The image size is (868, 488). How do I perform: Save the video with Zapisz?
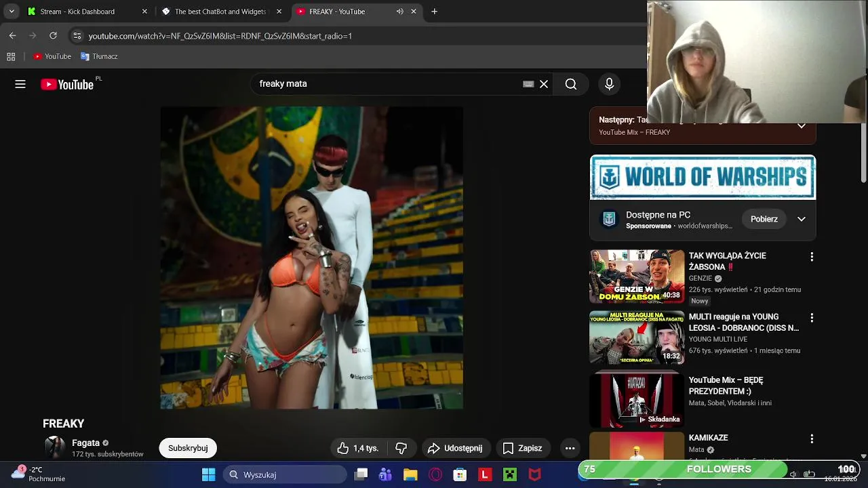(x=522, y=448)
